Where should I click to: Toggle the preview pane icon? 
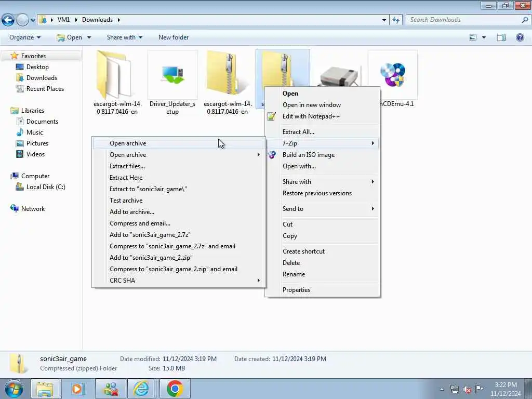[501, 37]
